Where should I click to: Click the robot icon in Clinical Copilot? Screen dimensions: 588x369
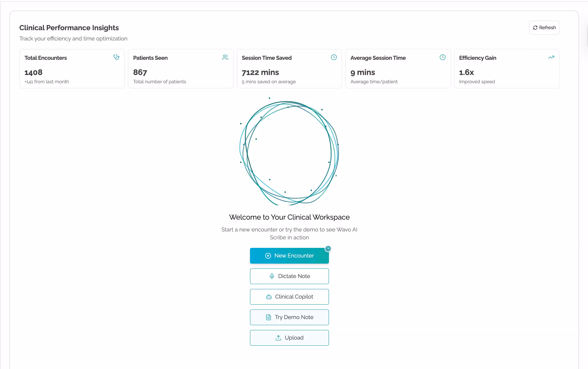point(269,297)
